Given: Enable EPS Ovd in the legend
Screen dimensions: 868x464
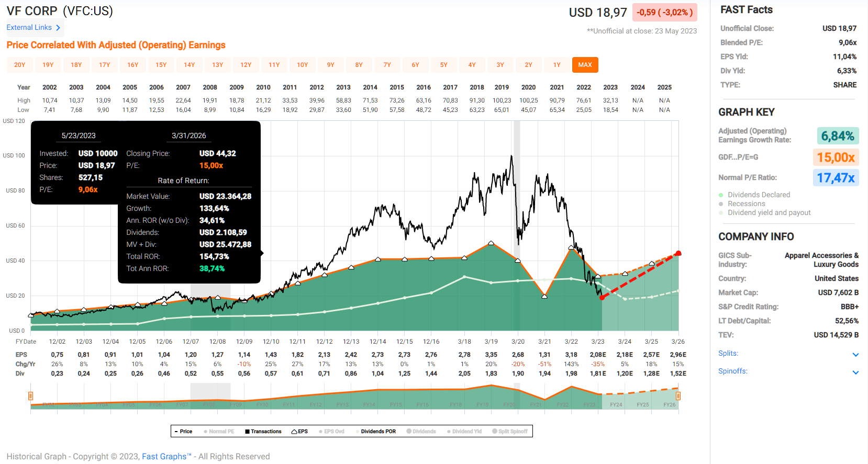Looking at the screenshot, I should click(x=331, y=432).
